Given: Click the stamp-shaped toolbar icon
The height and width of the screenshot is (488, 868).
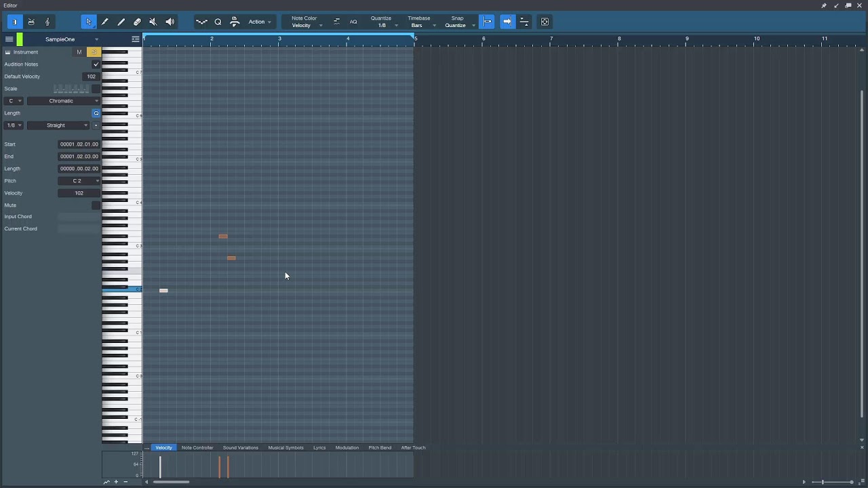Looking at the screenshot, I should pyautogui.click(x=235, y=22).
